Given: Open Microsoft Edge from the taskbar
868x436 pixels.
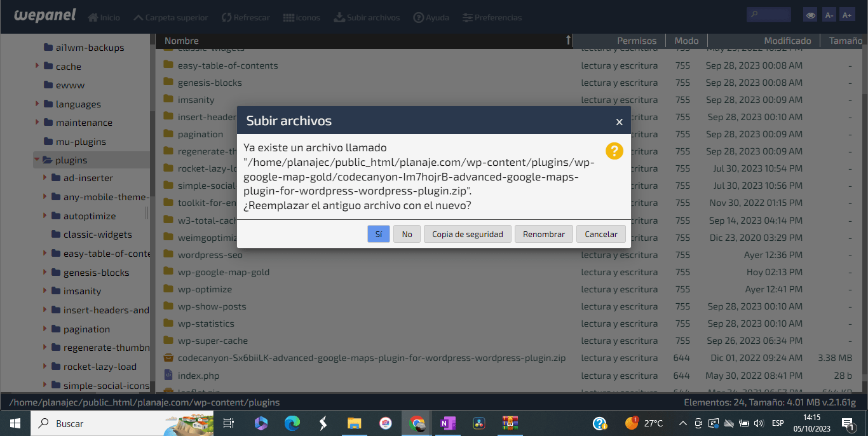Looking at the screenshot, I should 292,423.
